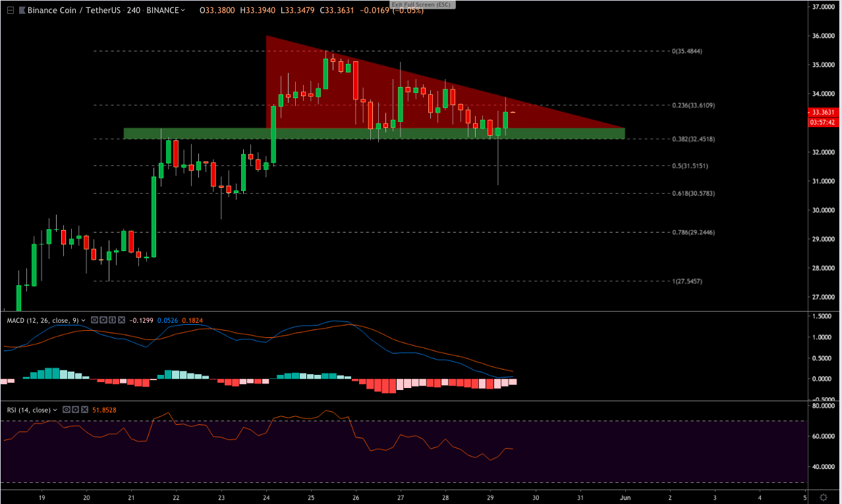
Task: Remove the RSI indicator
Action: pos(86,410)
